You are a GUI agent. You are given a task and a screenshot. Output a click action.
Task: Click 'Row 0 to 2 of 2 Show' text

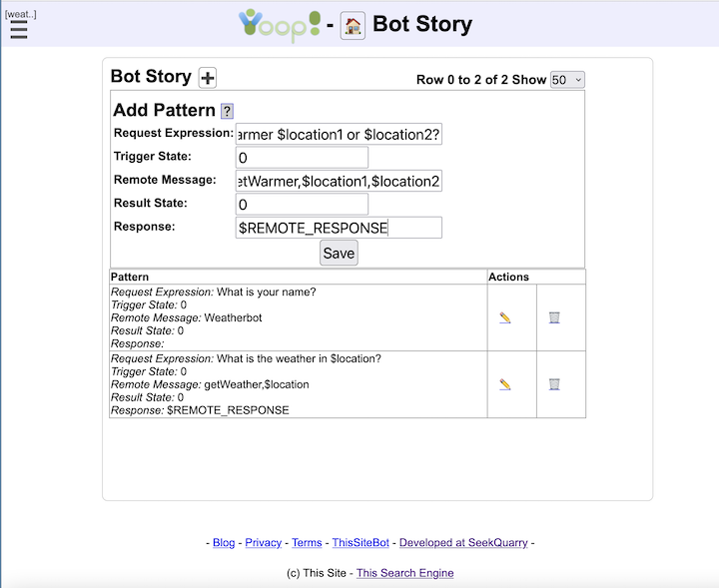[x=481, y=80]
